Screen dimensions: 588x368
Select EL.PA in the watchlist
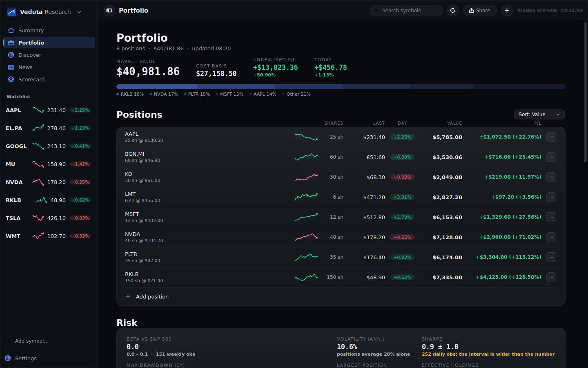[49, 128]
